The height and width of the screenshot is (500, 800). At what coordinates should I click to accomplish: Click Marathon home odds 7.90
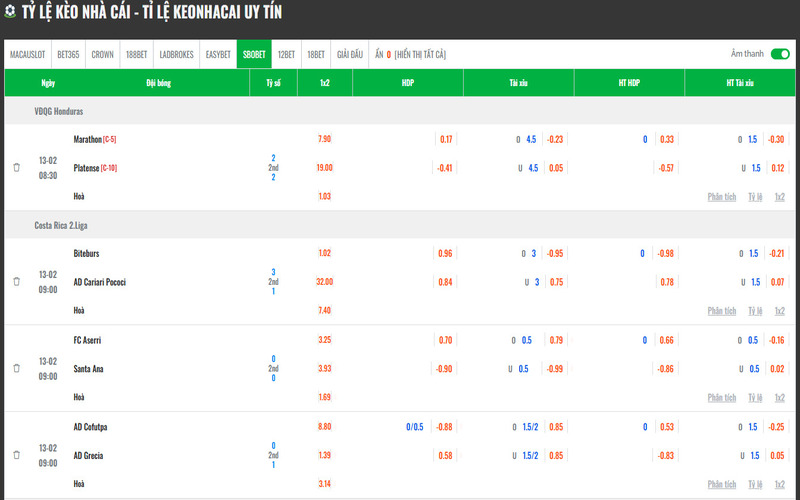point(324,139)
